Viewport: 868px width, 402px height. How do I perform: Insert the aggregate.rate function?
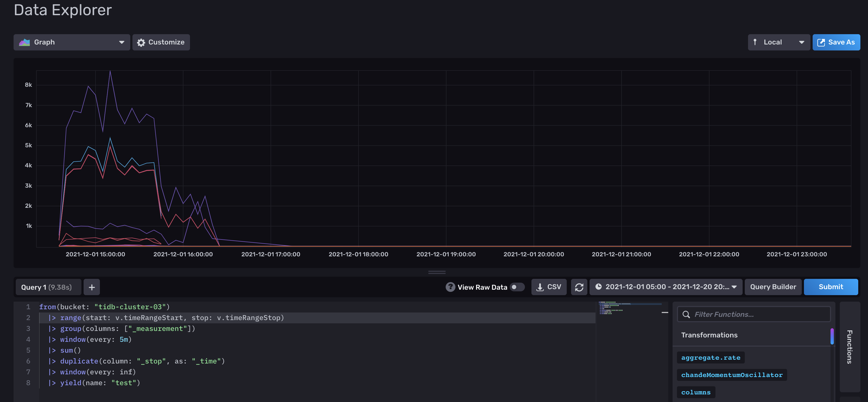point(710,358)
